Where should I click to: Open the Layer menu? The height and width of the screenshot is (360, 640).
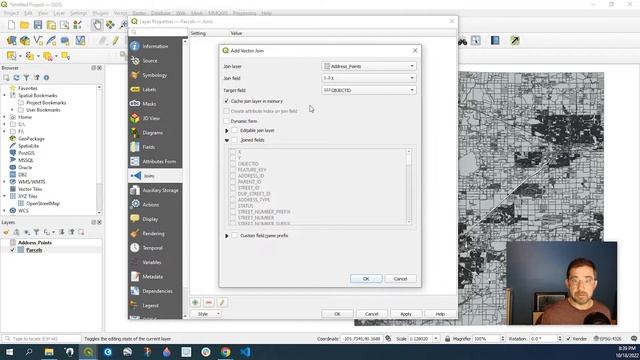click(x=59, y=13)
